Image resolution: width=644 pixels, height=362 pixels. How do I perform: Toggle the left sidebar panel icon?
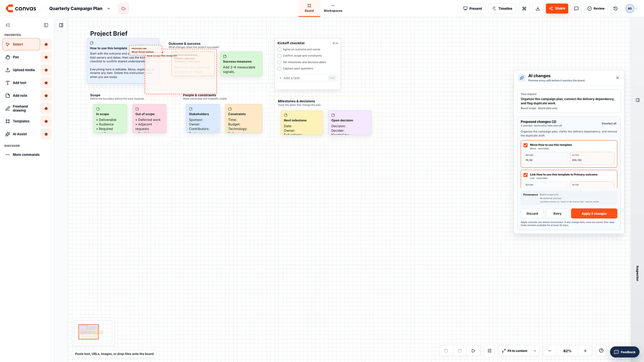click(x=46, y=25)
